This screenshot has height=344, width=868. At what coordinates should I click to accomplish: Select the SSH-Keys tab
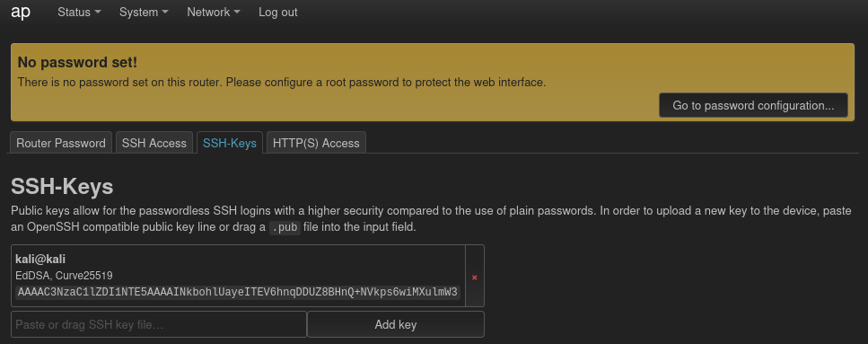(230, 143)
